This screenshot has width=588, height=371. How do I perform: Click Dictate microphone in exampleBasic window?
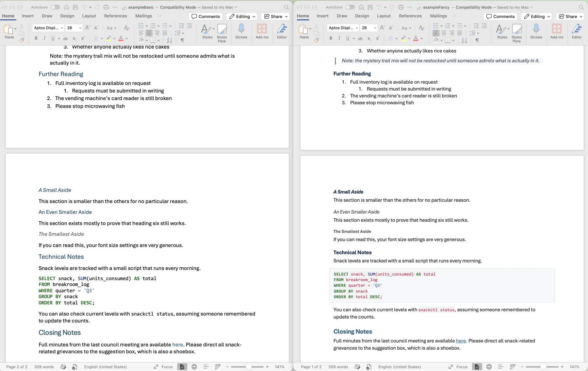point(241,31)
